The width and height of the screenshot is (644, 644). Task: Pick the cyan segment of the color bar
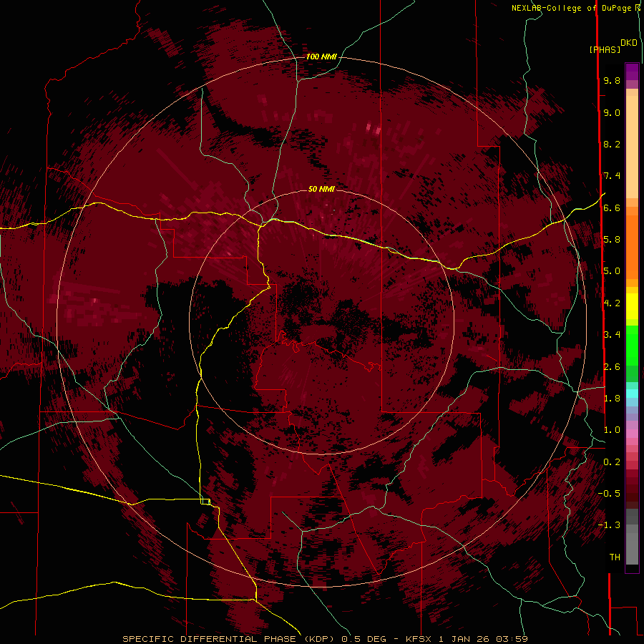pos(632,393)
